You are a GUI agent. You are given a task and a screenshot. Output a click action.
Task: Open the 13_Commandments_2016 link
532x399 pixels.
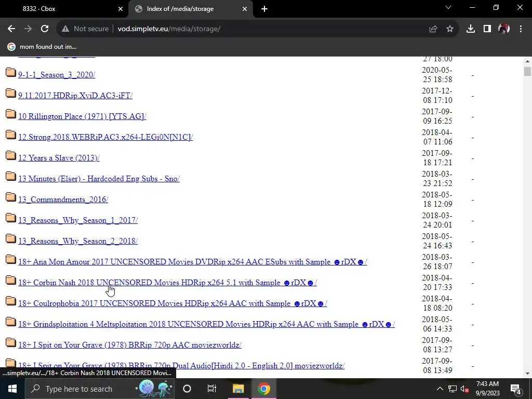tap(63, 199)
